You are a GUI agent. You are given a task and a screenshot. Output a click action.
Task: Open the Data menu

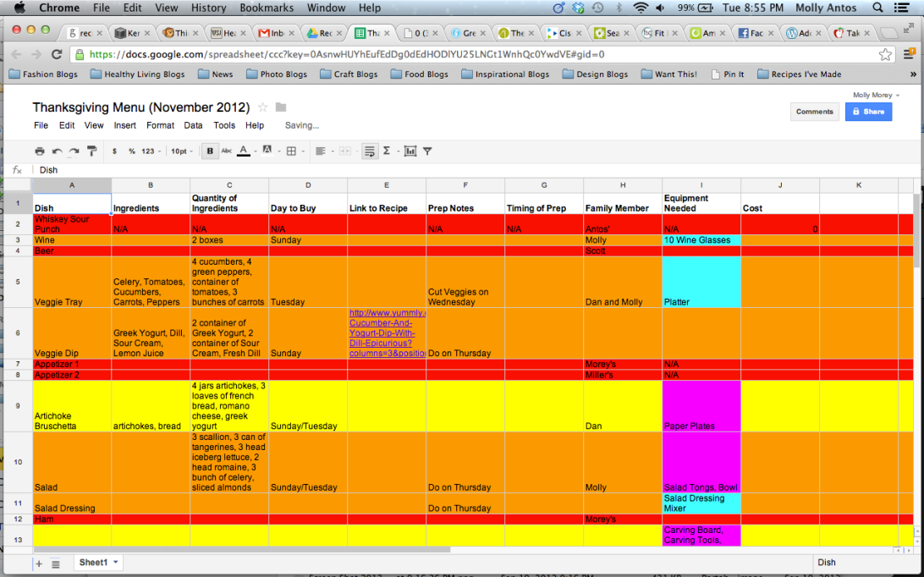point(193,125)
